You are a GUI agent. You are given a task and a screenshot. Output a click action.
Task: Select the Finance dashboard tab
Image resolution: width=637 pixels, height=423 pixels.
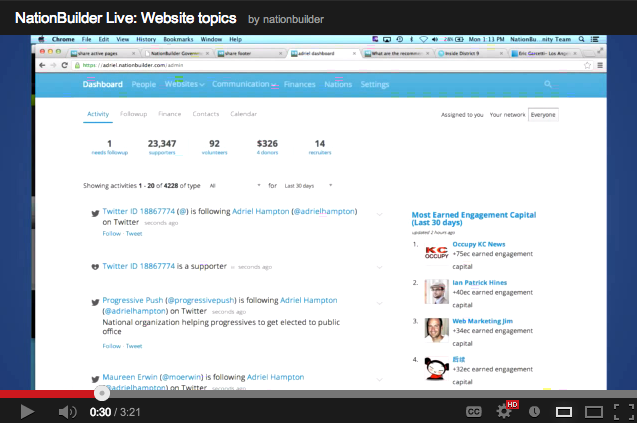pyautogui.click(x=169, y=114)
